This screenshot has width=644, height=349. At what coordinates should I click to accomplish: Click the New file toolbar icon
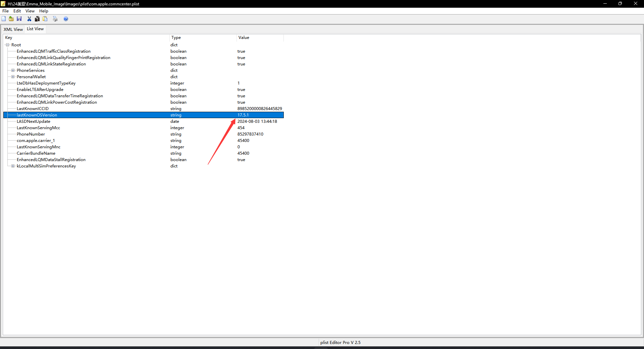point(4,19)
